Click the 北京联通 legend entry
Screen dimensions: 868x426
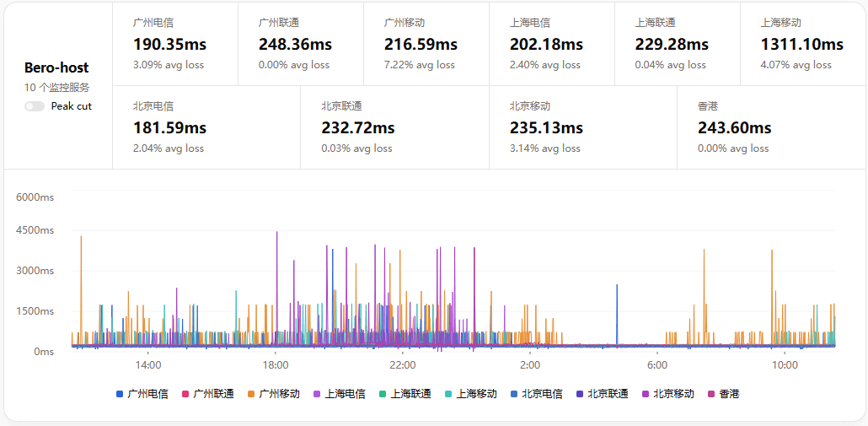602,394
